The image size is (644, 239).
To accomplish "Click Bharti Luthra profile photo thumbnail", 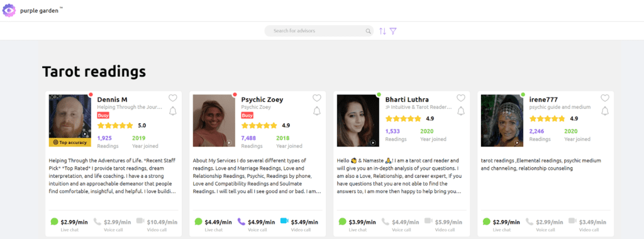I will (358, 121).
